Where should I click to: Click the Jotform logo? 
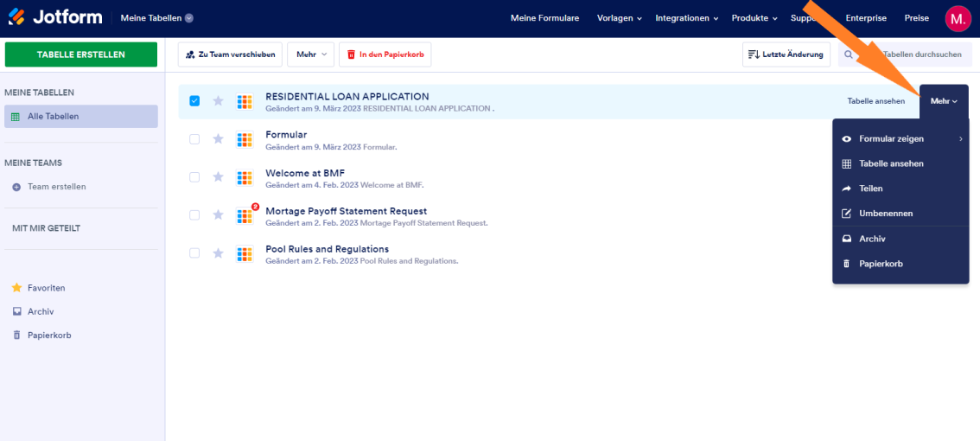[x=55, y=17]
